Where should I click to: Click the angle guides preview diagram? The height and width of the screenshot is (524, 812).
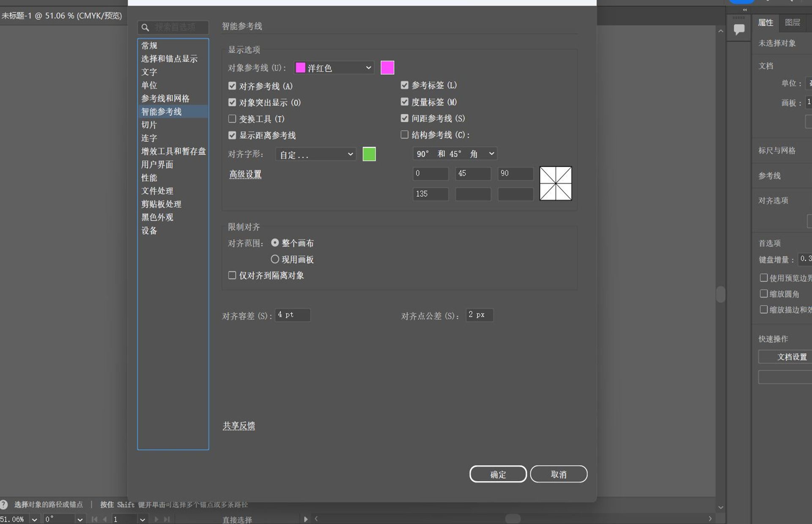pos(555,183)
